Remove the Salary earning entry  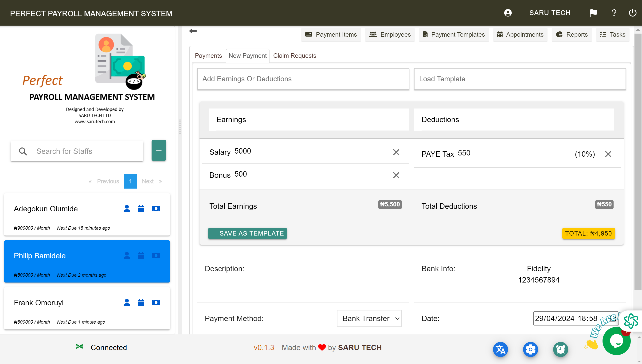[396, 152]
